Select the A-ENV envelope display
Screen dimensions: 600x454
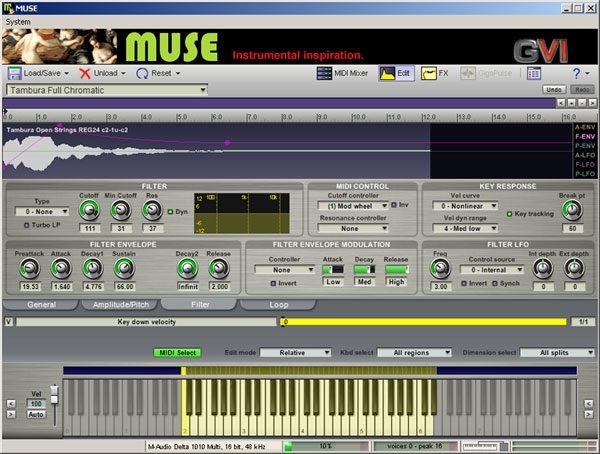[585, 127]
